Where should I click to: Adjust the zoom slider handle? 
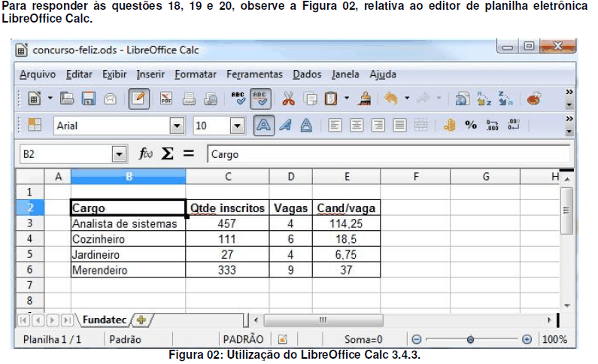(x=470, y=339)
